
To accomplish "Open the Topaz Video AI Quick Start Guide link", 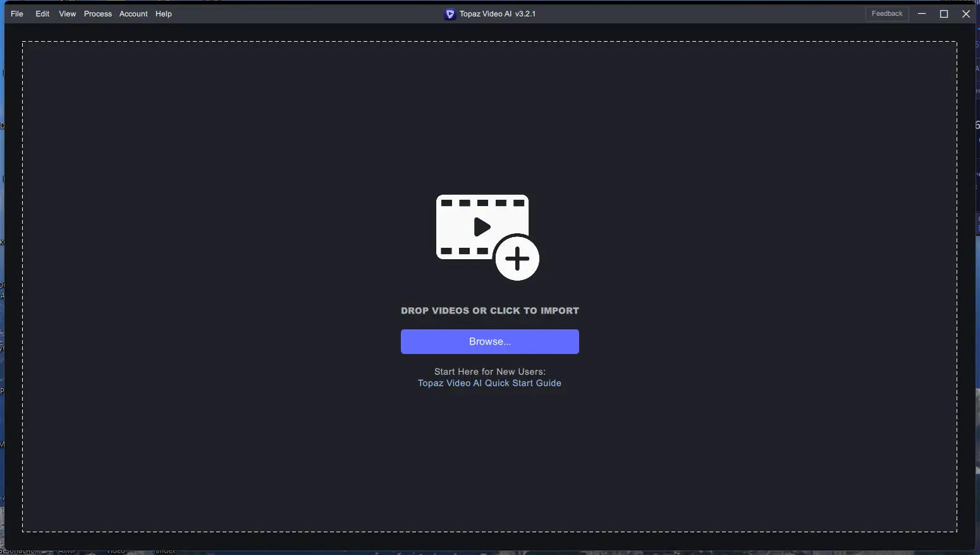I will pyautogui.click(x=489, y=383).
